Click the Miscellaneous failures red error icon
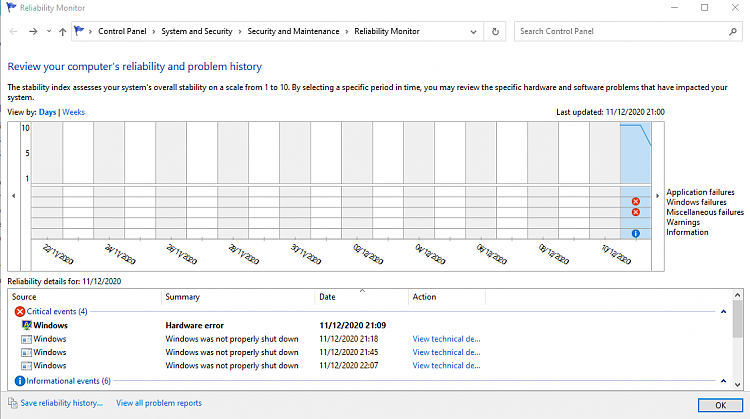This screenshot has width=750, height=419. [x=635, y=212]
